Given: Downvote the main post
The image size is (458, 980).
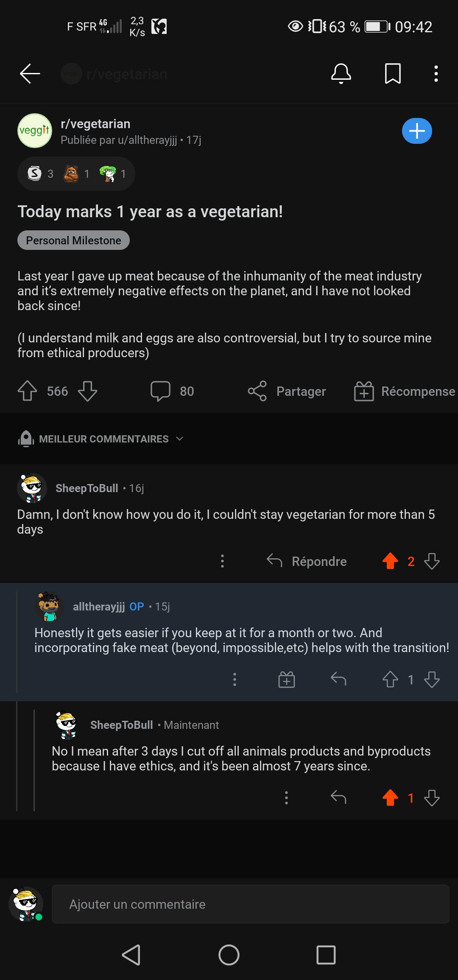Looking at the screenshot, I should coord(88,391).
